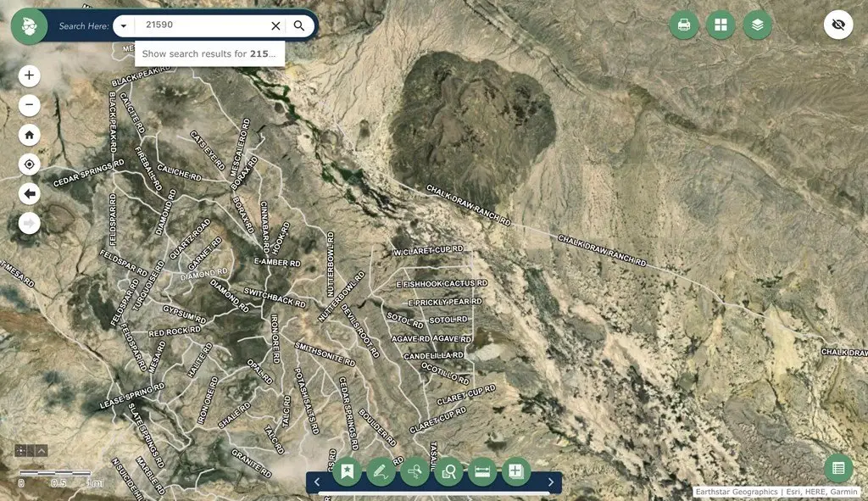Open the map layers list

point(757,25)
